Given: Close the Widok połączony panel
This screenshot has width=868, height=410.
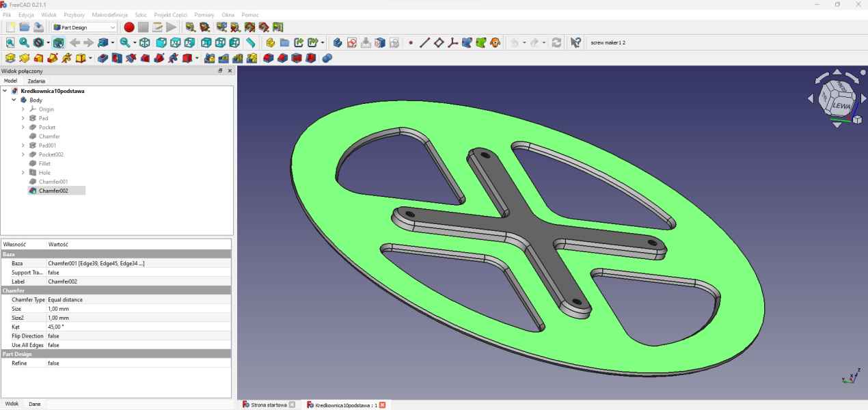Looking at the screenshot, I should (x=230, y=70).
